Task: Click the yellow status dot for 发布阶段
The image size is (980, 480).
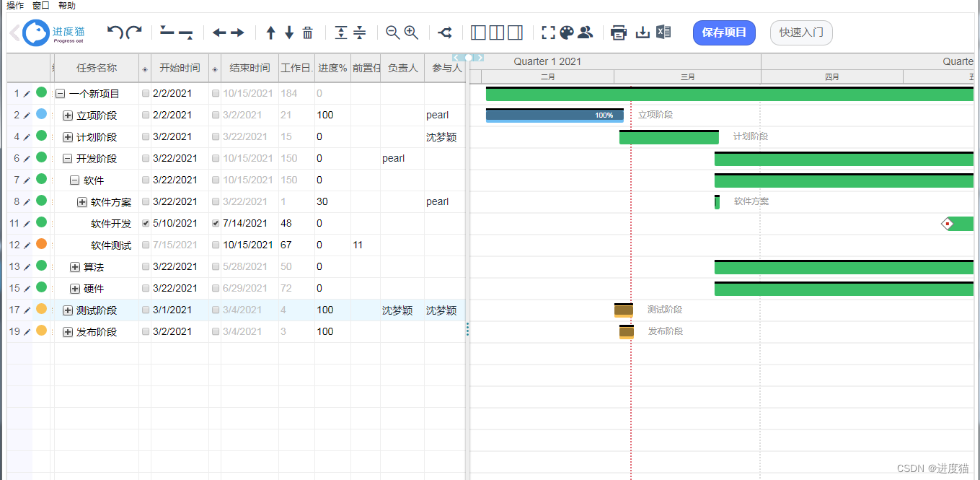Action: 42,331
